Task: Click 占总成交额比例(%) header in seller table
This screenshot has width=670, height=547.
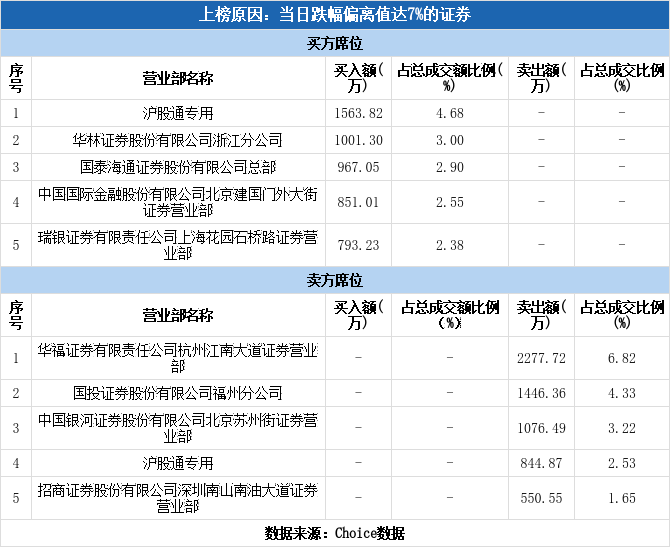Action: [450, 315]
